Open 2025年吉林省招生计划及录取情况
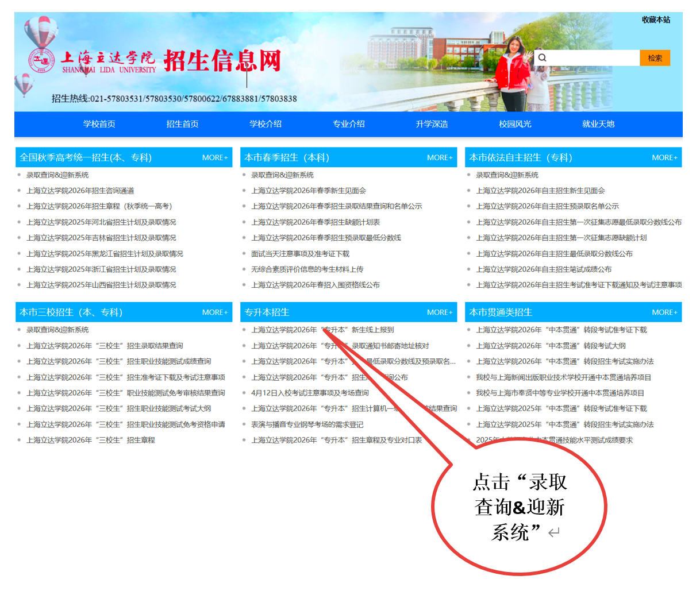Screen dimensions: 700x591 coord(101,238)
